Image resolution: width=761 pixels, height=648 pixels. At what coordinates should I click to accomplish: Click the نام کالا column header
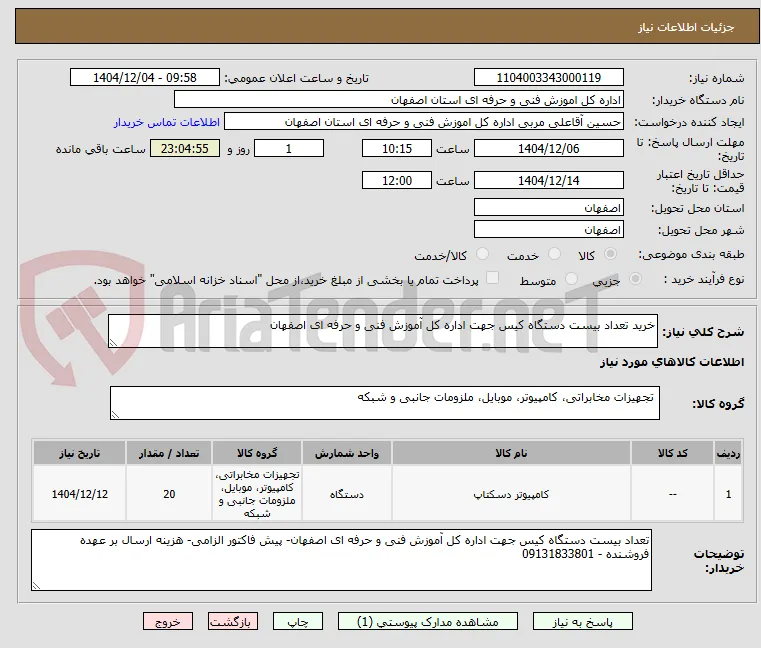pos(511,453)
